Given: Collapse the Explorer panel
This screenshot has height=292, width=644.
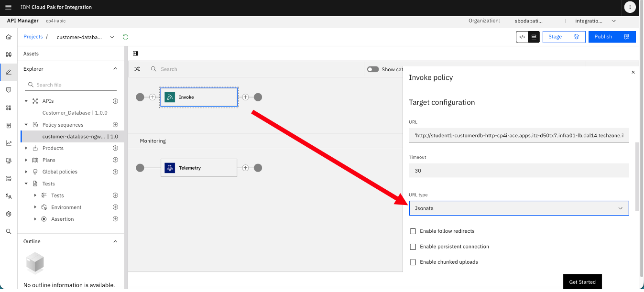Looking at the screenshot, I should [x=115, y=69].
